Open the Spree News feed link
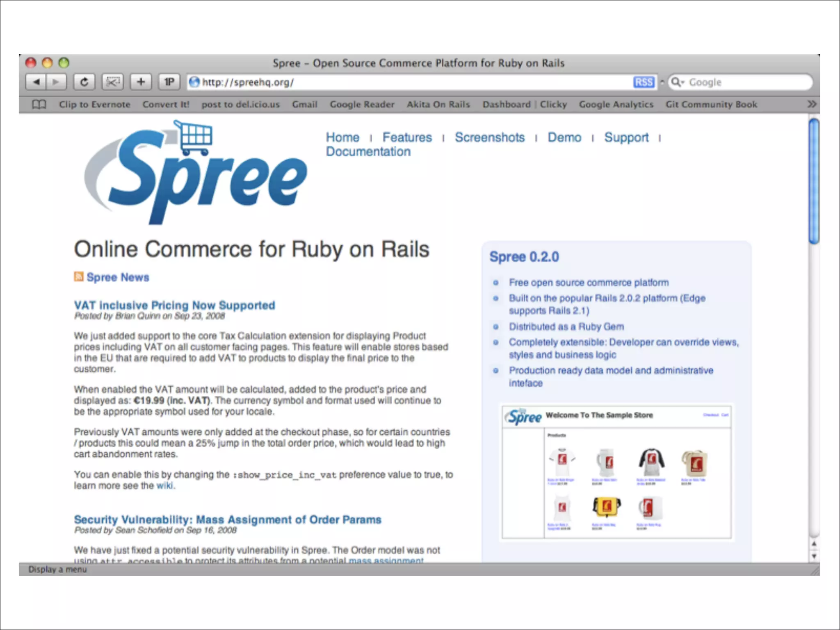The height and width of the screenshot is (630, 840). click(118, 277)
